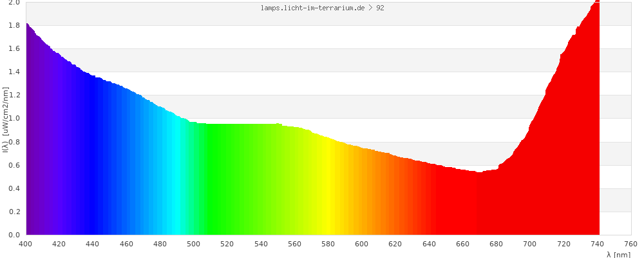The image size is (644, 258).
Task: Click the 2.0 y-axis tick label
Action: [14, 3]
